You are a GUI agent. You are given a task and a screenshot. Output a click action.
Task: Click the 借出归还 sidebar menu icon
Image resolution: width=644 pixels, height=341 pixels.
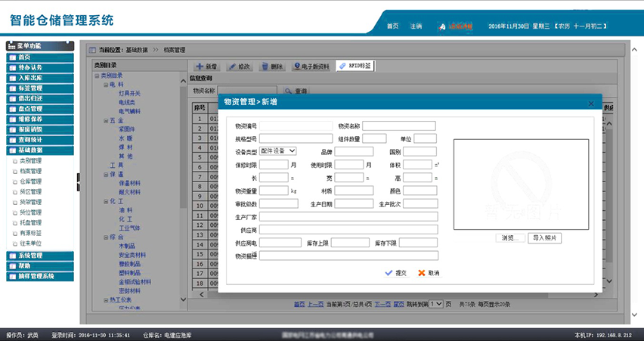tap(13, 98)
